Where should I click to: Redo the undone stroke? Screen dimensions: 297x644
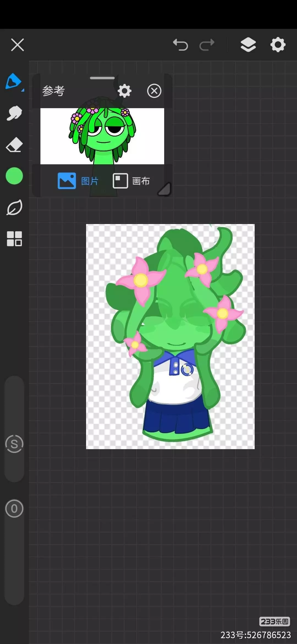[x=207, y=45]
